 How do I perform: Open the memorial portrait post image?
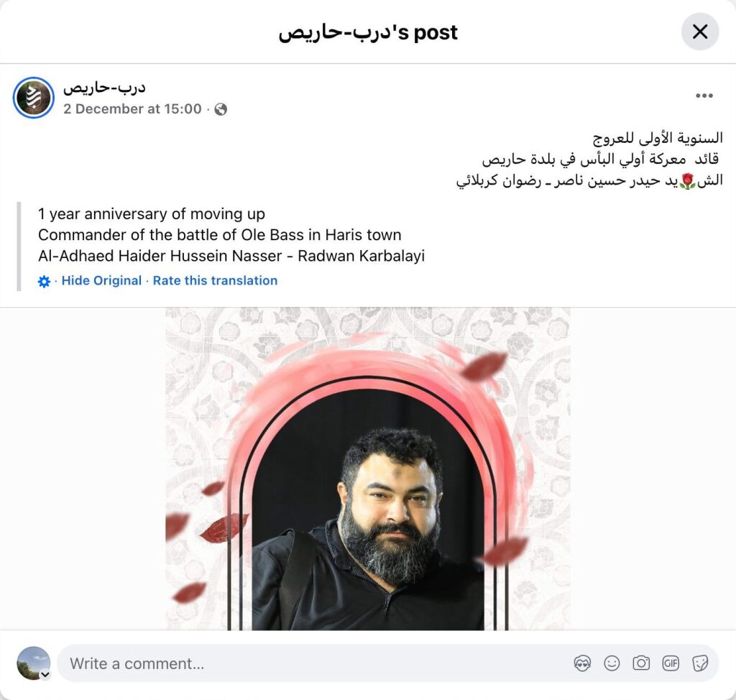[x=368, y=469]
